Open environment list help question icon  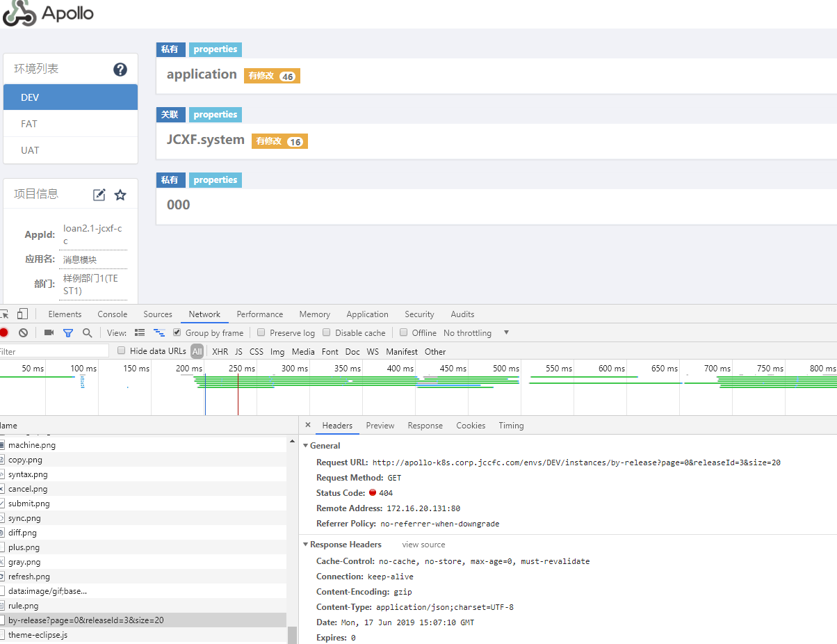(x=120, y=69)
